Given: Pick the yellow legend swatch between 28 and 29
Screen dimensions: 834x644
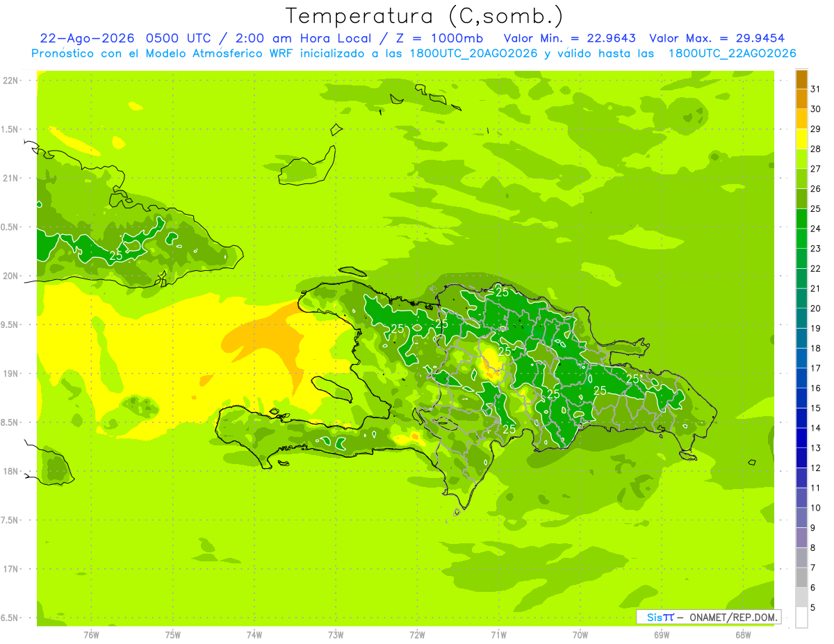Looking at the screenshot, I should point(801,138).
